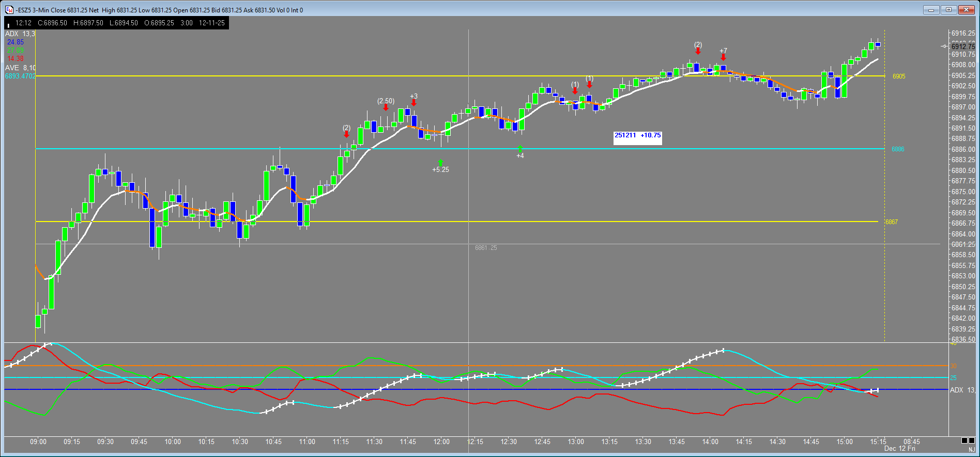Click the green up arrow above +5.25
Image resolution: width=980 pixels, height=457 pixels.
(440, 162)
